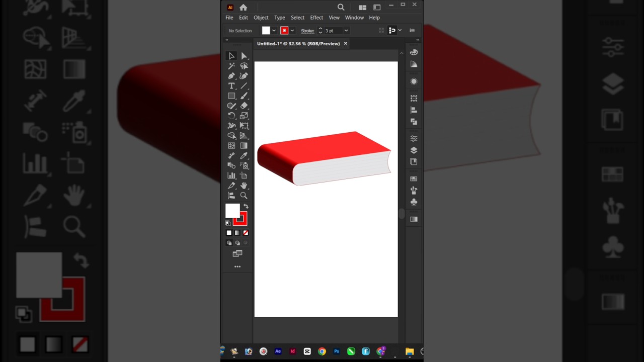Change the screen mode
The height and width of the screenshot is (362, 644).
[237, 254]
